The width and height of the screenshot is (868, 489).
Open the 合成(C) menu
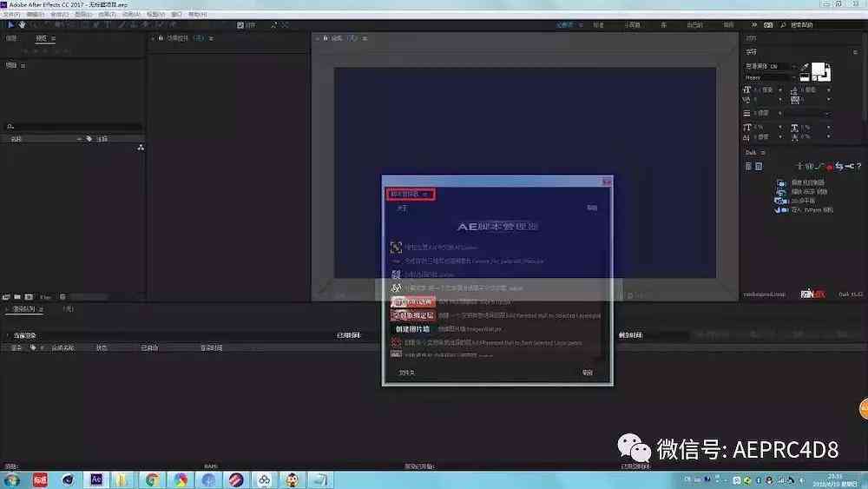[x=59, y=15]
